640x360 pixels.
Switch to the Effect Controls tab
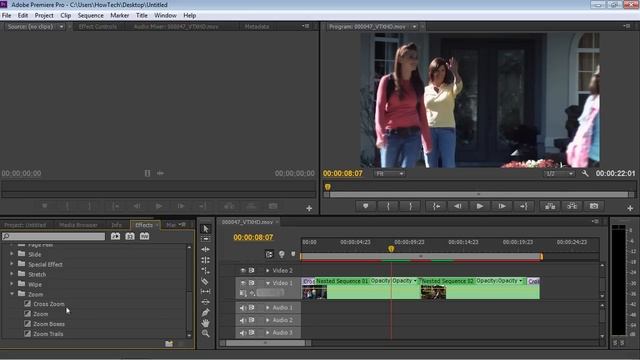(x=98, y=27)
